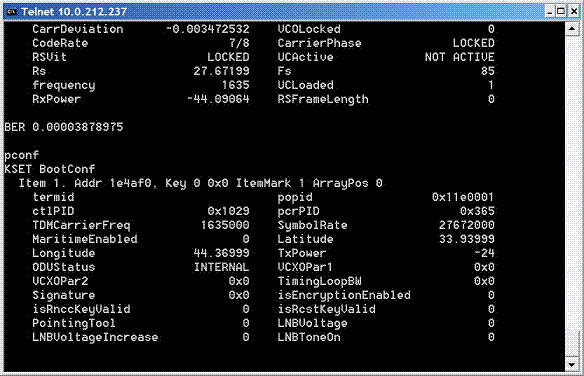
Task: Click the frequency value 1635
Action: [235, 85]
